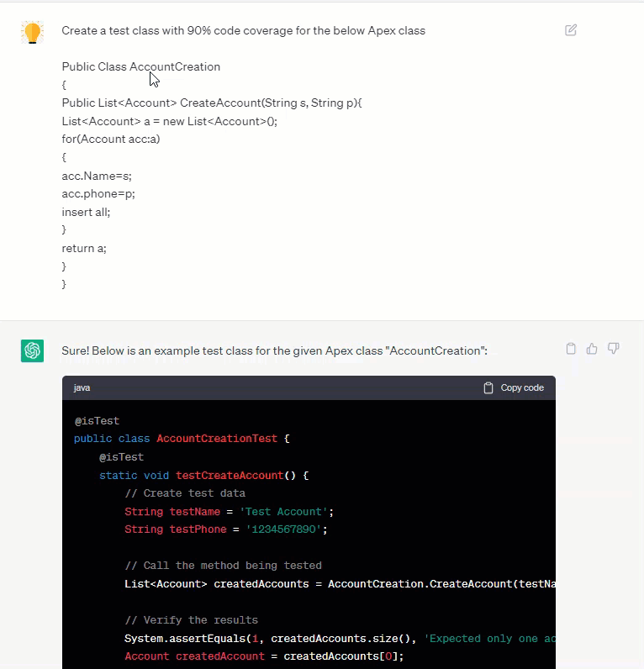
Task: Give the response a thumbs down
Action: [x=613, y=349]
